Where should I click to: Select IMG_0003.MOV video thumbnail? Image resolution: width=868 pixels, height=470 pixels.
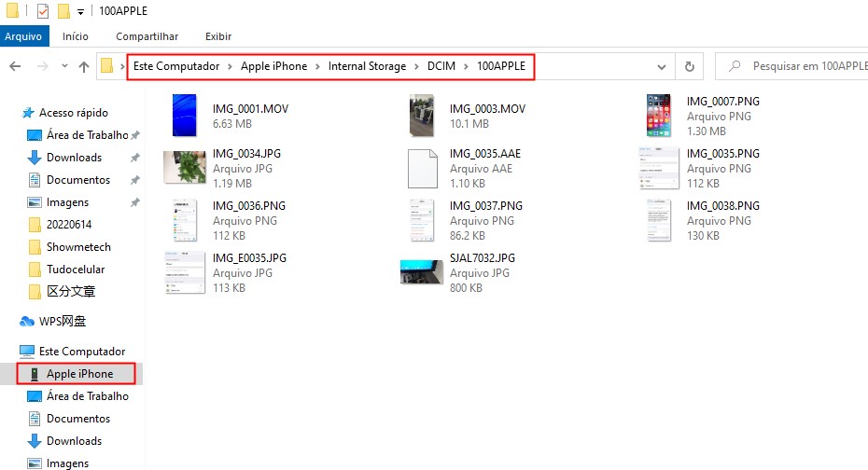(422, 116)
